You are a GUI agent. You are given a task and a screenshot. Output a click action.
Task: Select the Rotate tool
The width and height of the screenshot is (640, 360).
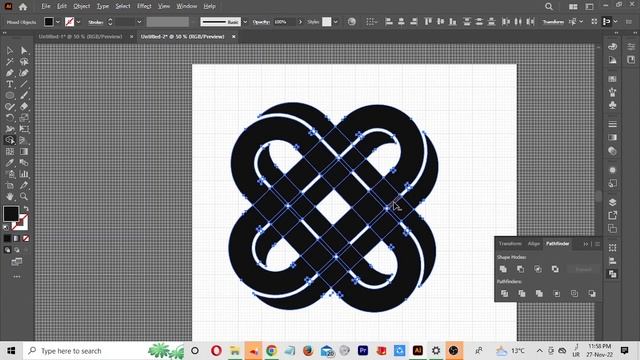(10, 118)
